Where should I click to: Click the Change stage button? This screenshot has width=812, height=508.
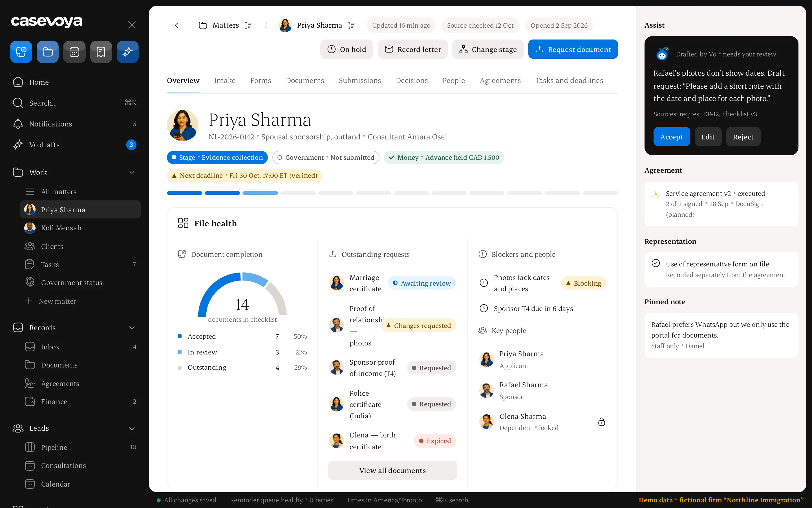[488, 49]
